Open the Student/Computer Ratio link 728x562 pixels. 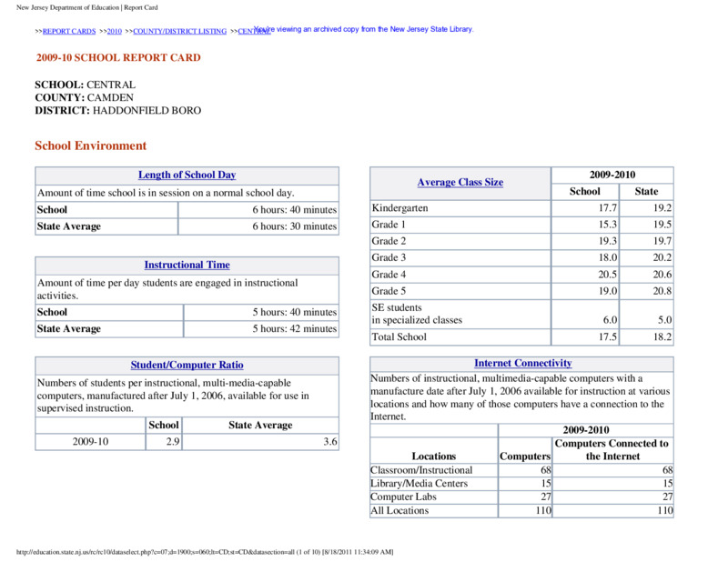pos(187,366)
